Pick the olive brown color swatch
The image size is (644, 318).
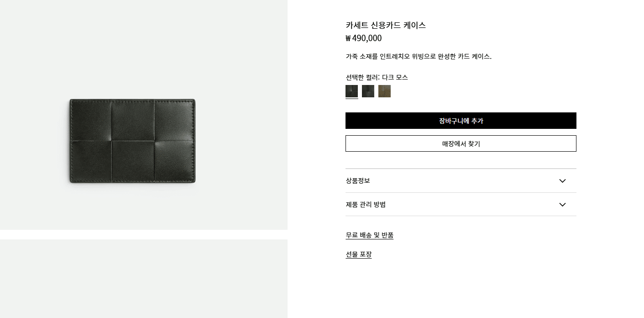click(x=384, y=91)
